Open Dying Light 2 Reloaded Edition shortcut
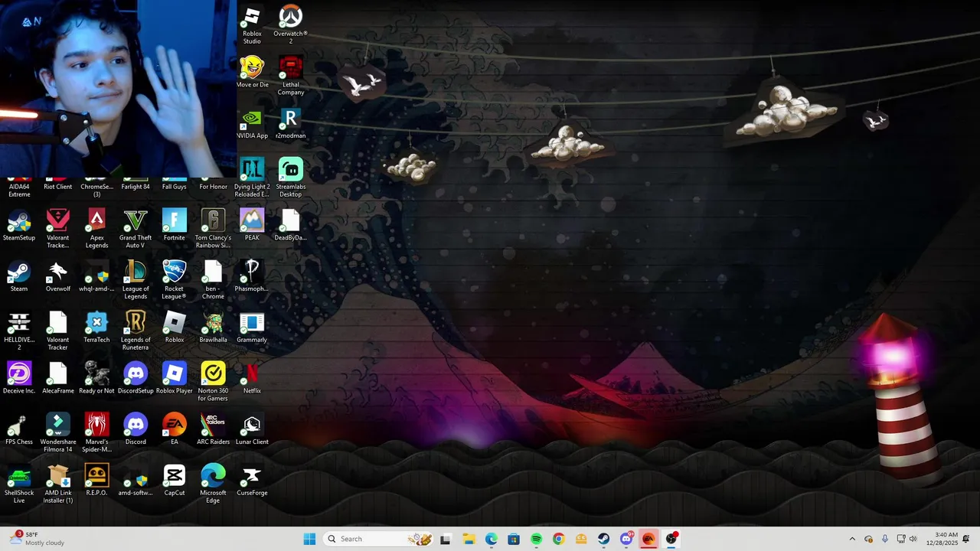980x551 pixels. pyautogui.click(x=252, y=178)
